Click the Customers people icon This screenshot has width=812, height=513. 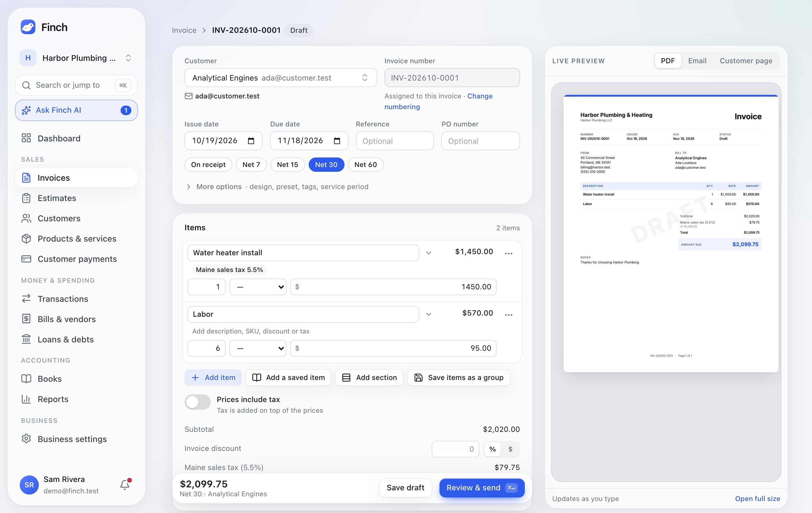(x=26, y=218)
